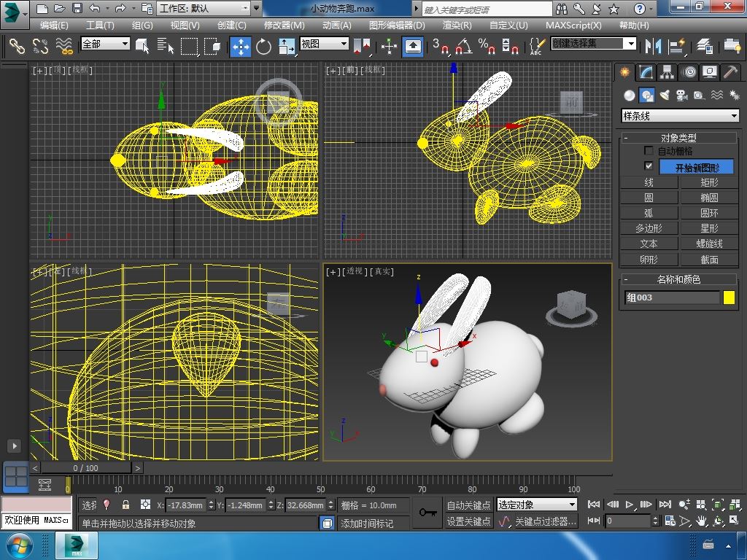
Task: Activate the Select and Rotate tool
Action: tap(263, 47)
